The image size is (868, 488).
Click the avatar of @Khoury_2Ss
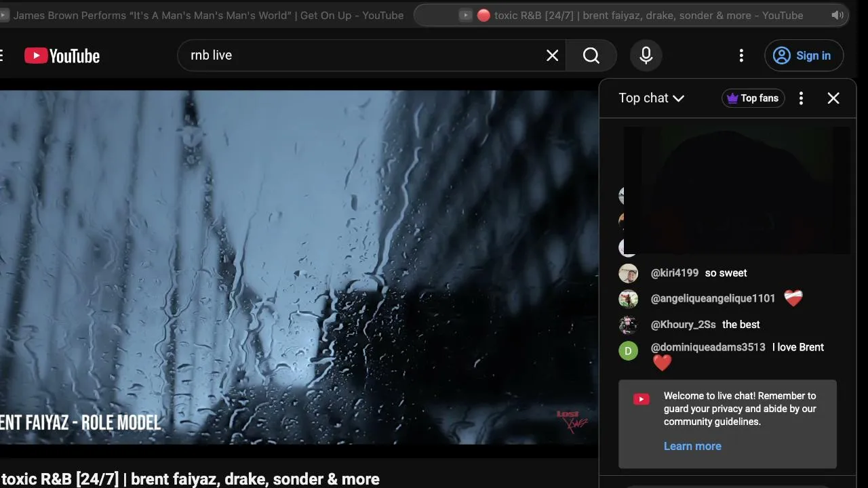[x=629, y=325]
